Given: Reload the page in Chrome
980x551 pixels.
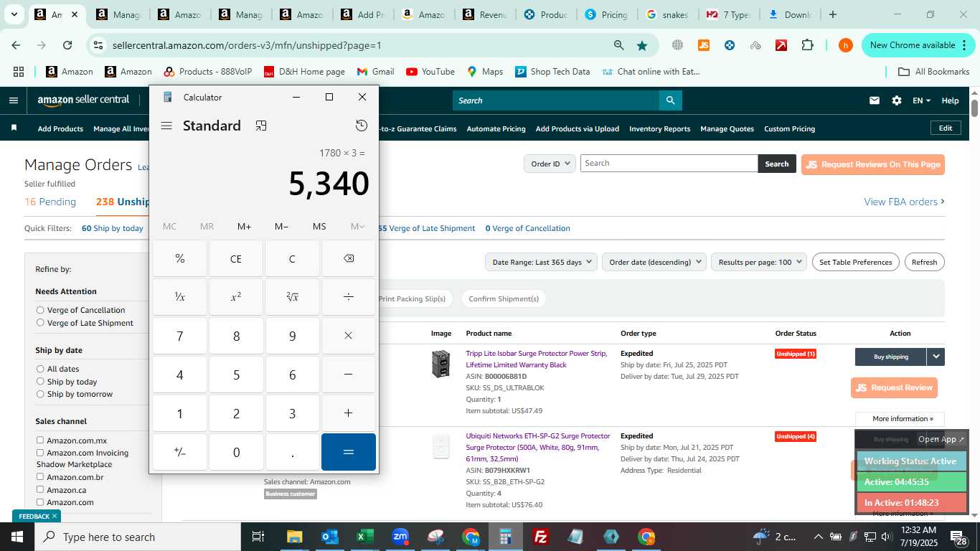Looking at the screenshot, I should pos(67,45).
